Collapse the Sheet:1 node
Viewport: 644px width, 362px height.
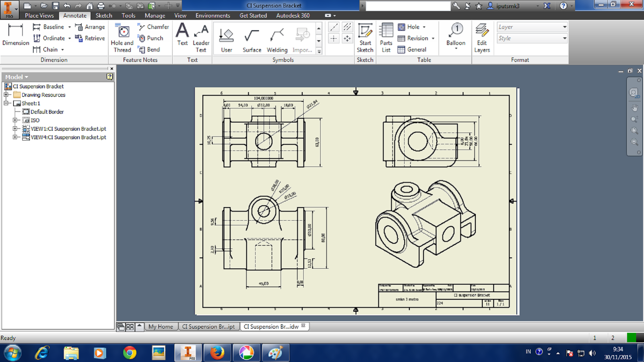click(6, 103)
